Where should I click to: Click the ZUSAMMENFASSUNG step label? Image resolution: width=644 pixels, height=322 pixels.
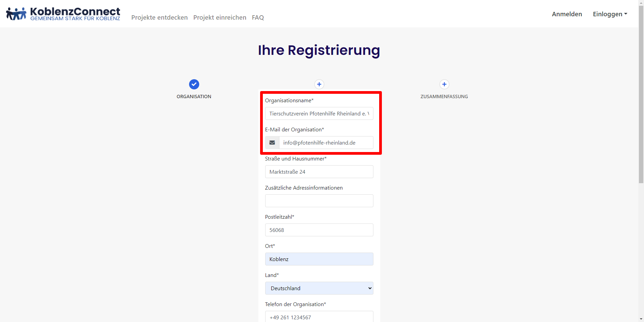[444, 96]
